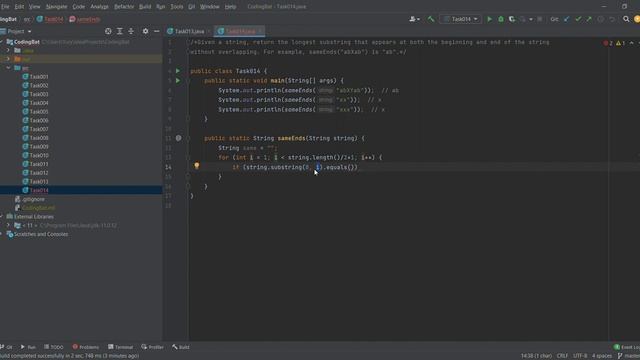Open the Navigate menu
The width and height of the screenshot is (640, 360).
coord(56,7)
